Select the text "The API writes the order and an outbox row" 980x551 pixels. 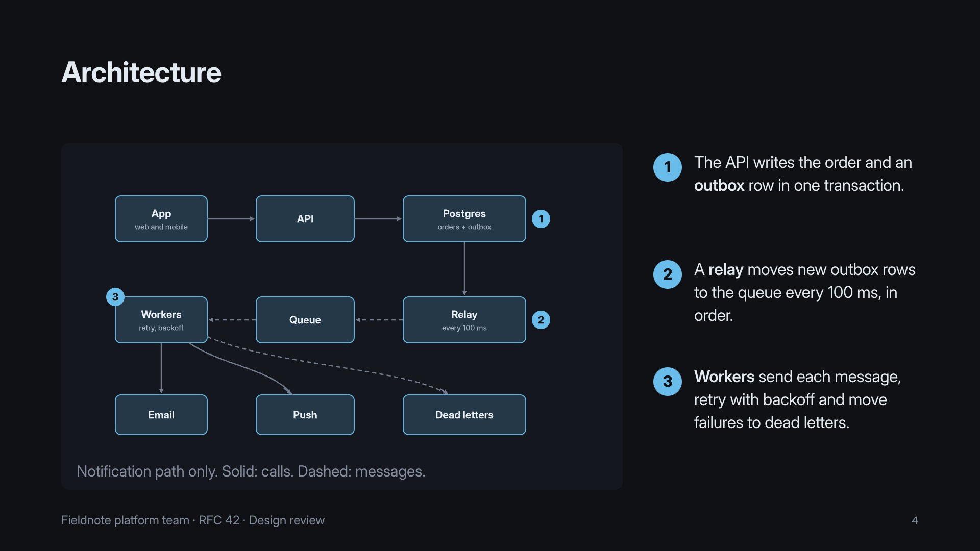click(803, 174)
